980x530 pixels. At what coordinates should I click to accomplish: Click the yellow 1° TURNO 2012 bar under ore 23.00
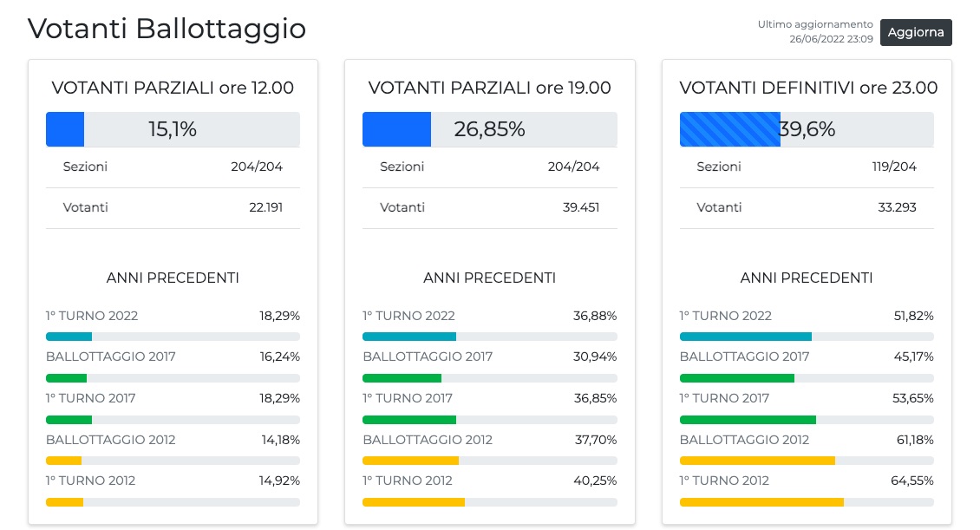pos(807,501)
